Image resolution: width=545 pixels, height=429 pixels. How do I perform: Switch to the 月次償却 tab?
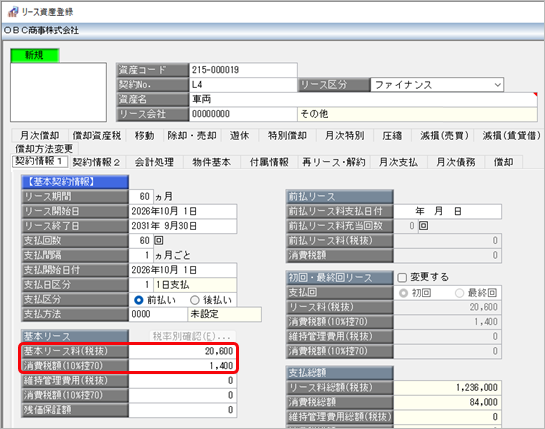[39, 135]
